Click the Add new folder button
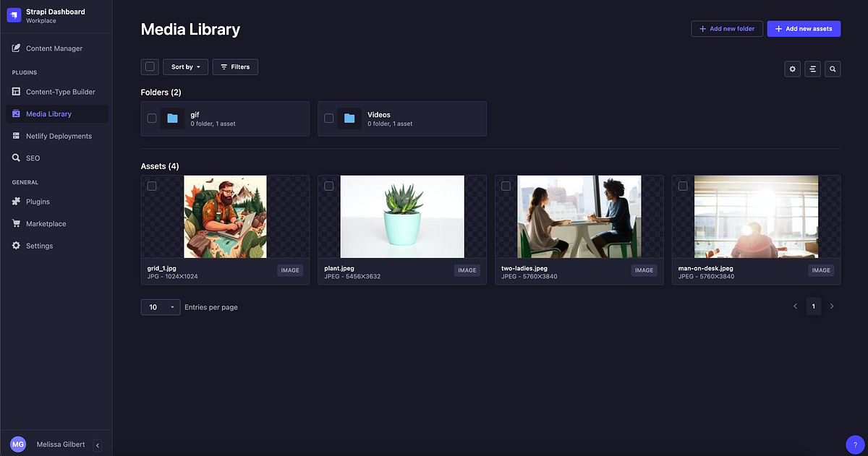The width and height of the screenshot is (868, 456). (726, 28)
